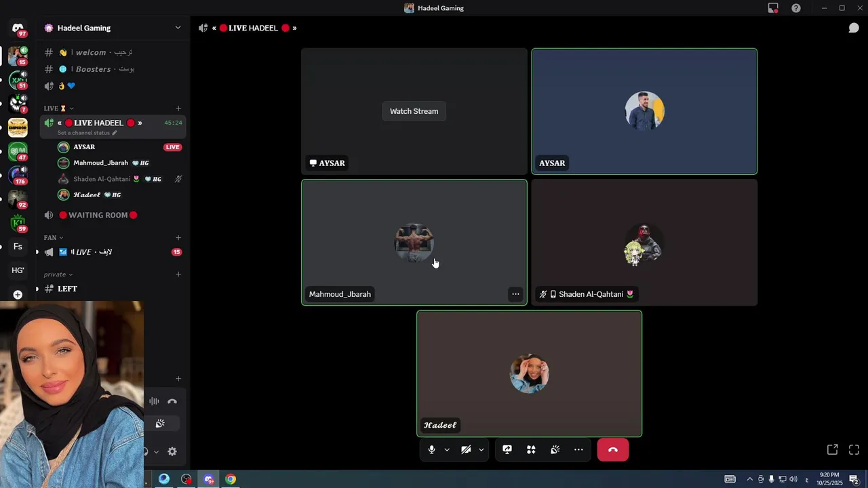Screen dimensions: 868x488
Task: Open the server with 47 badge
Action: tap(18, 151)
